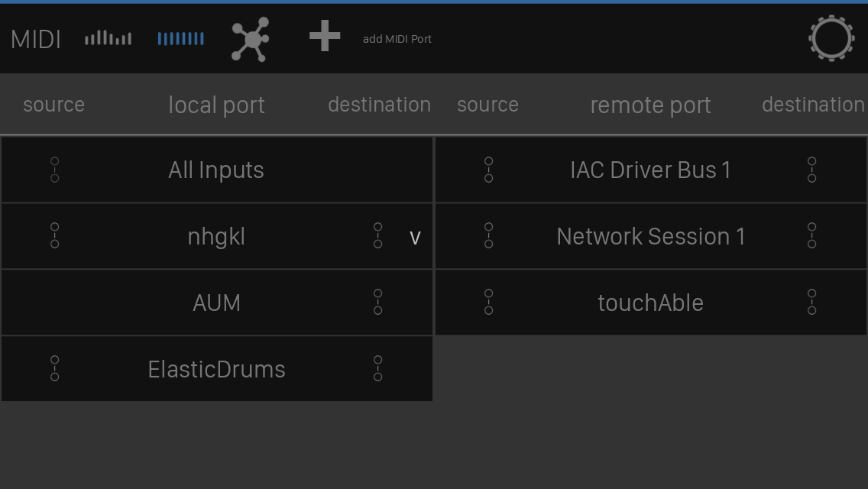Click Network Session 1 destination connector
This screenshot has width=868, height=489.
click(811, 235)
